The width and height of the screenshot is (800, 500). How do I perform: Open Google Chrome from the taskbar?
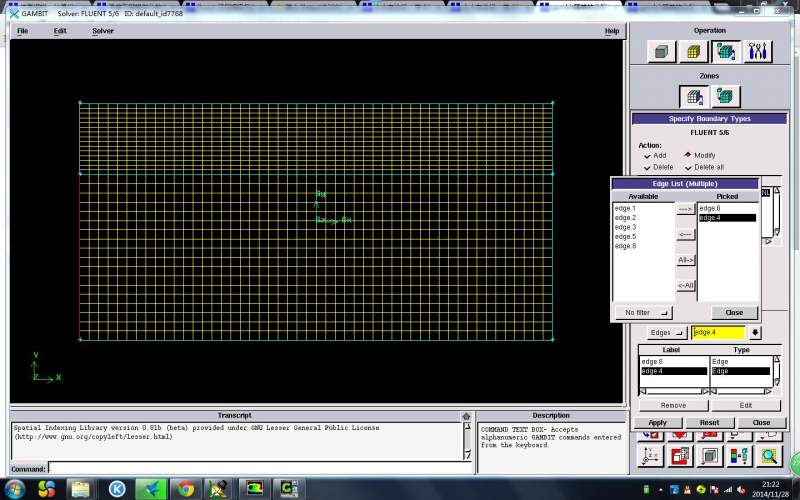[x=186, y=489]
